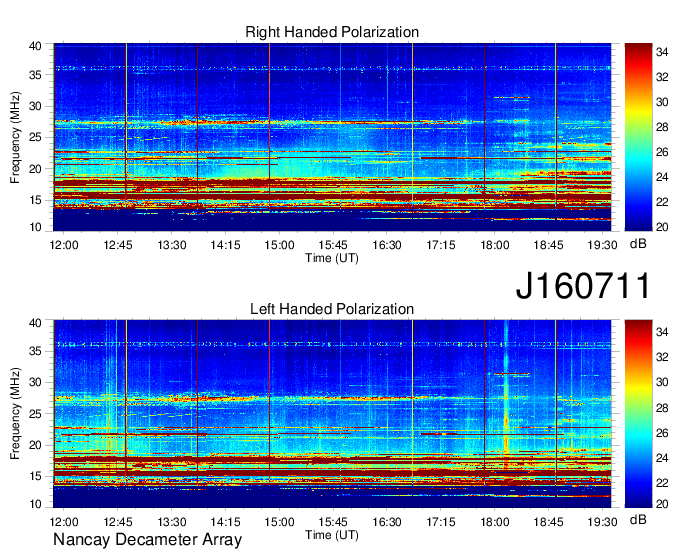Click the "20" value on the upper color bar
The height and width of the screenshot is (552, 680).
tap(662, 227)
